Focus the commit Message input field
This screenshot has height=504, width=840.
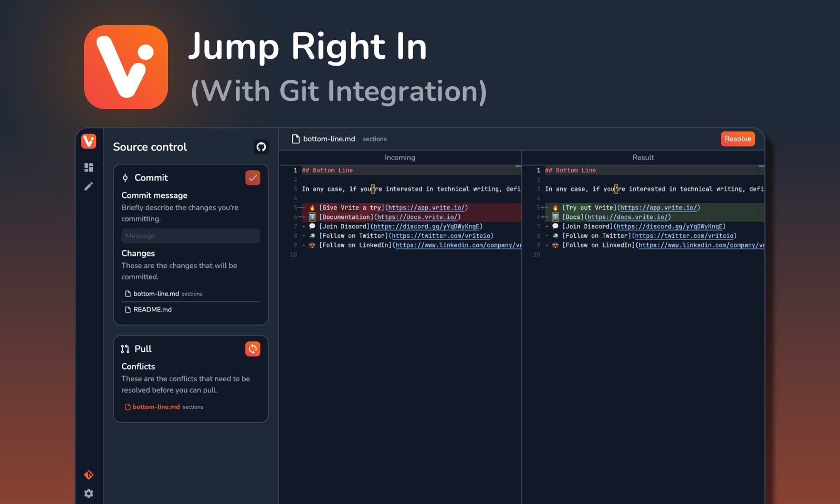[x=191, y=236]
